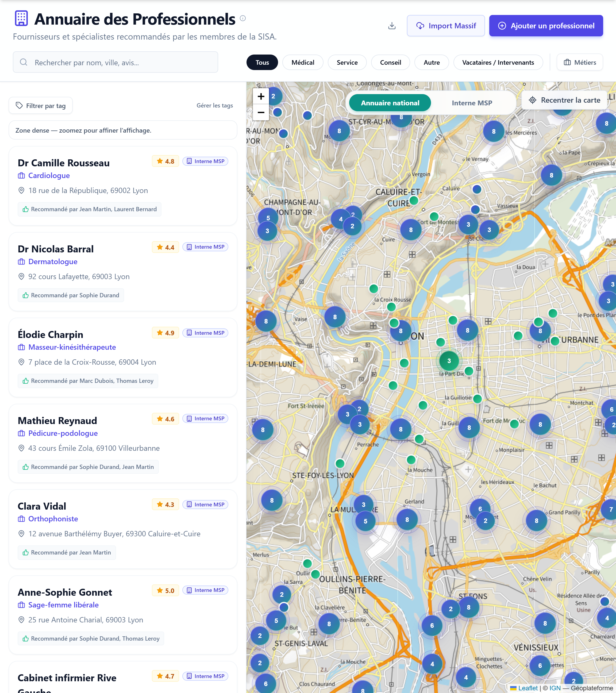Viewport: 616px width, 693px height.
Task: Open the cluster 7 near Grand Parilly
Action: (611, 509)
